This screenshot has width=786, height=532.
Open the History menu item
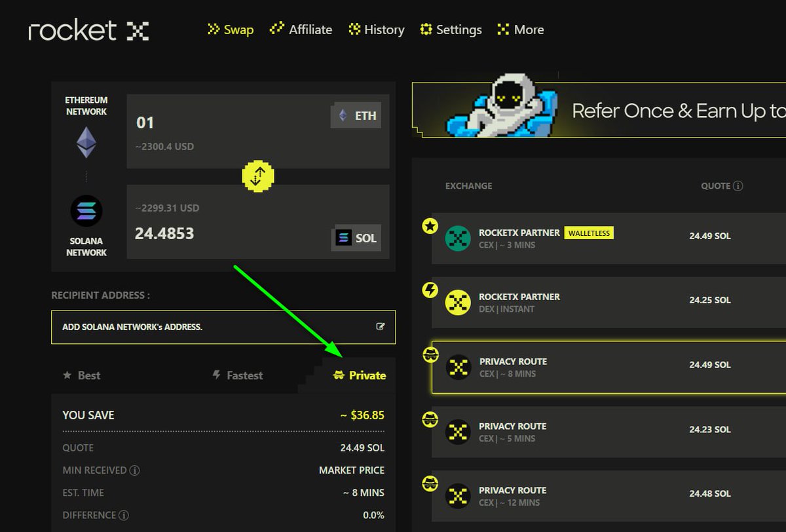377,29
